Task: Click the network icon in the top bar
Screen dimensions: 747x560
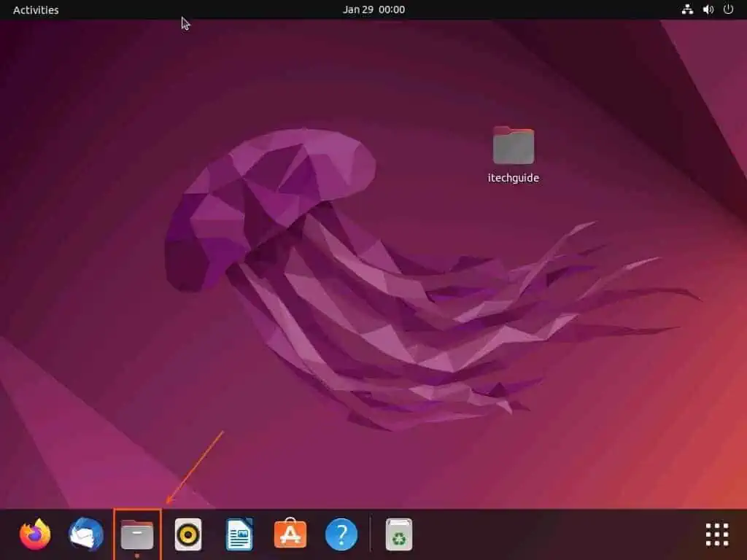Action: [x=687, y=9]
